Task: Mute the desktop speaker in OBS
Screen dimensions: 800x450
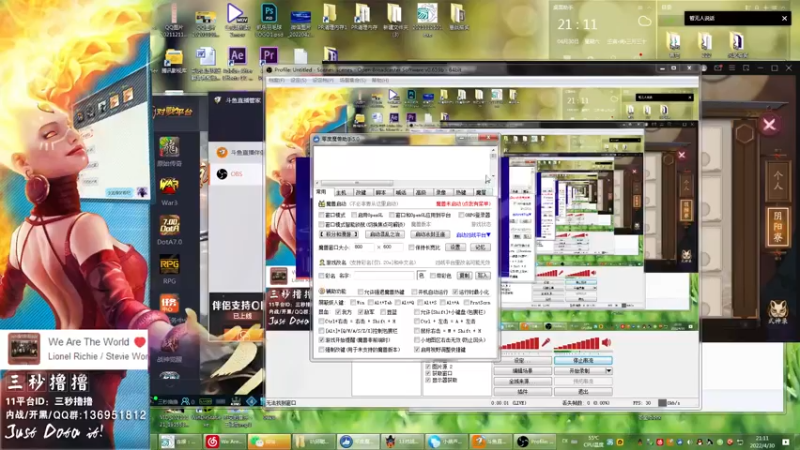Action: 607,342
